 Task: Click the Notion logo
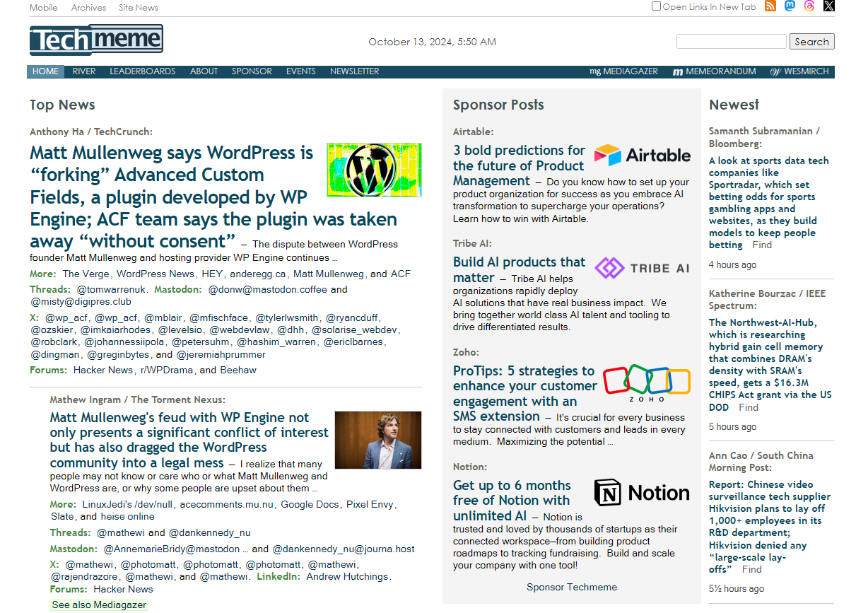642,493
